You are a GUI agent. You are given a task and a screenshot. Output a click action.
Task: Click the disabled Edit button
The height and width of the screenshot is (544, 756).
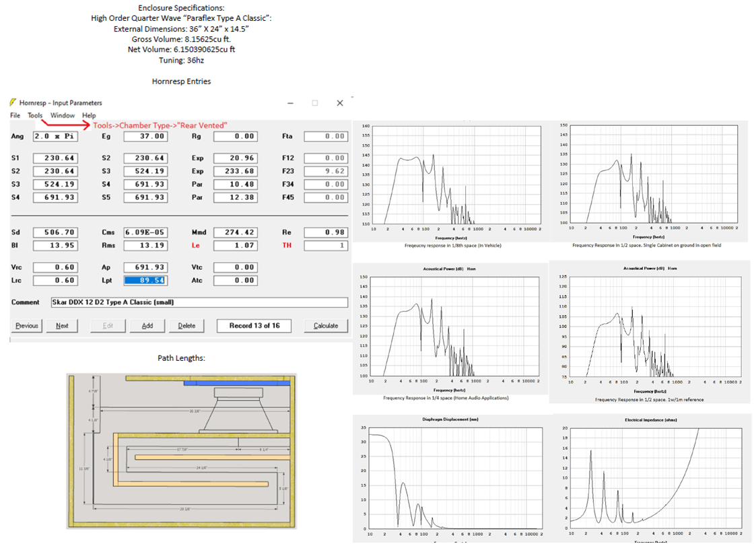(x=108, y=326)
